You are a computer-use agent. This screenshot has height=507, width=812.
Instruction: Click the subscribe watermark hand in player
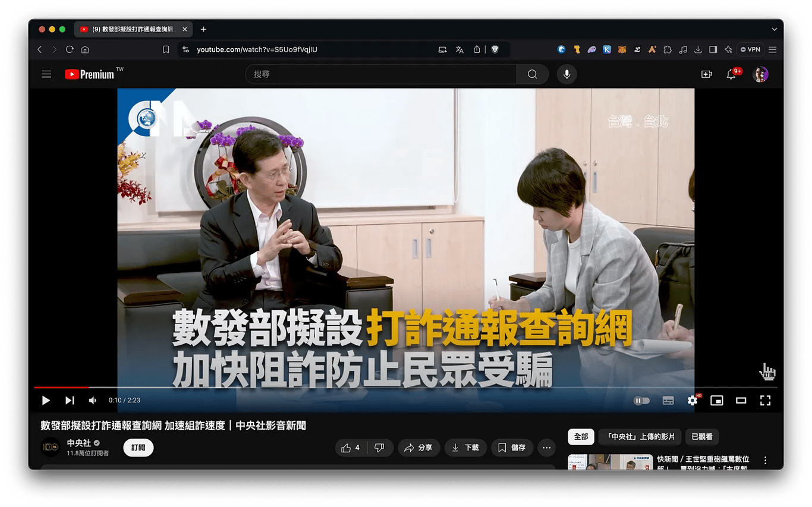point(767,372)
